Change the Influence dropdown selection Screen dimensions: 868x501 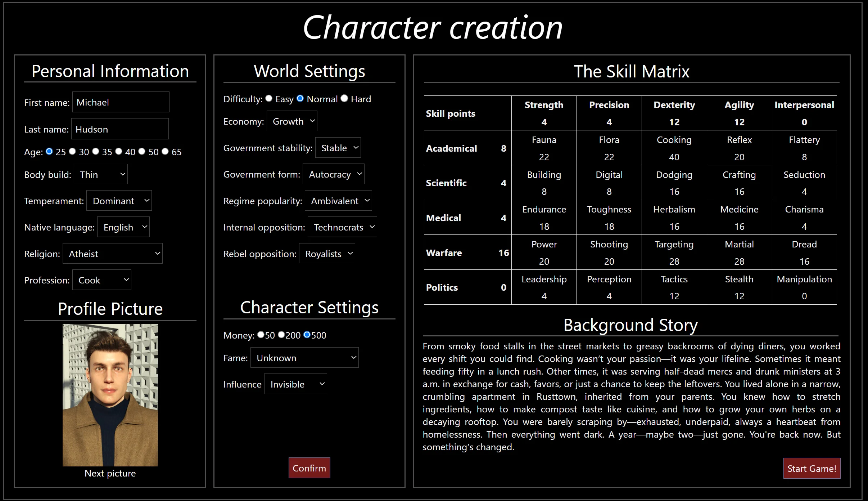click(x=295, y=384)
